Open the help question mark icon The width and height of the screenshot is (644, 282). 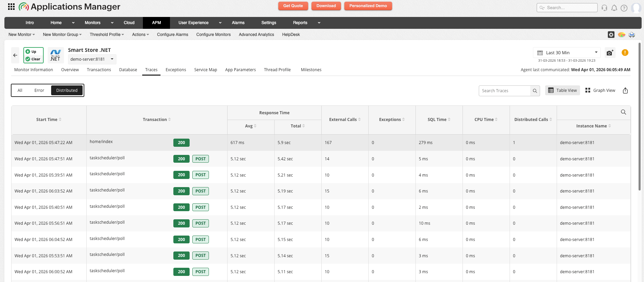click(624, 8)
